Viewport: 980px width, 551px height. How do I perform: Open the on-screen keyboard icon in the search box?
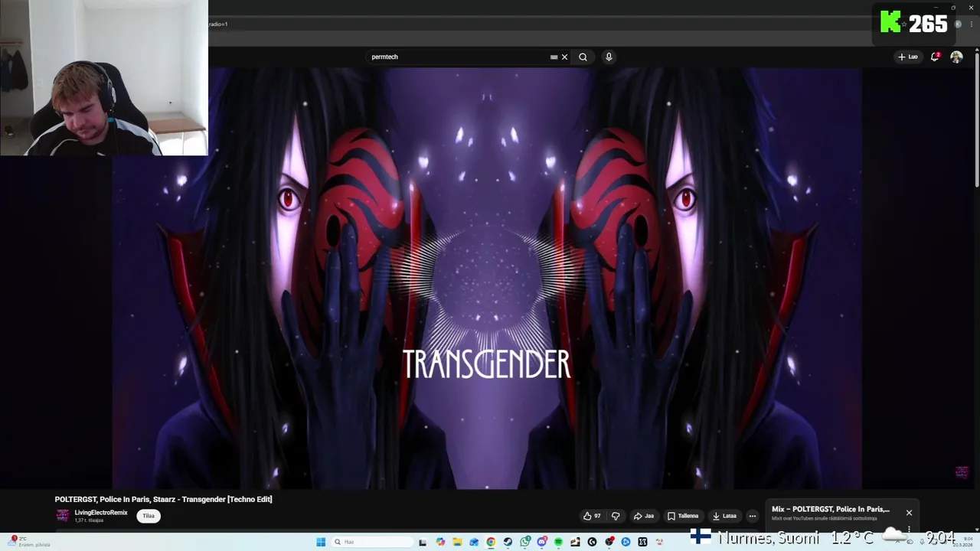point(554,57)
